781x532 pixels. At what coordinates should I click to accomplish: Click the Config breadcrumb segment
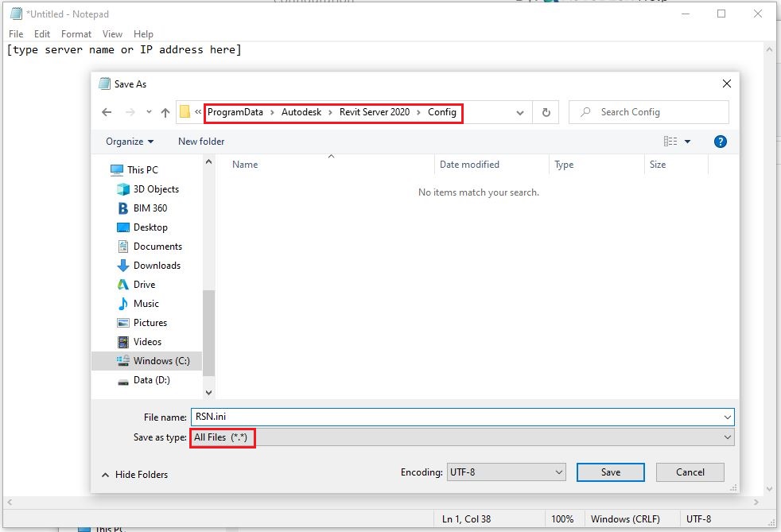point(442,112)
